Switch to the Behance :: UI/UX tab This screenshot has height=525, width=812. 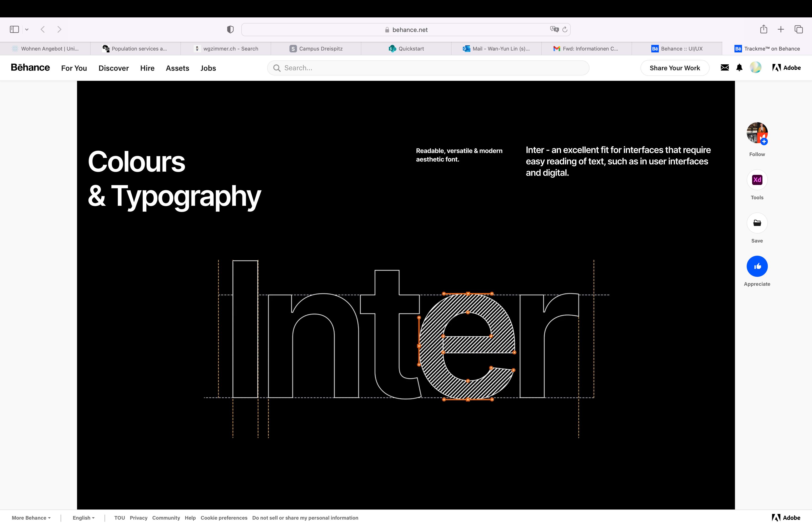[x=677, y=49]
